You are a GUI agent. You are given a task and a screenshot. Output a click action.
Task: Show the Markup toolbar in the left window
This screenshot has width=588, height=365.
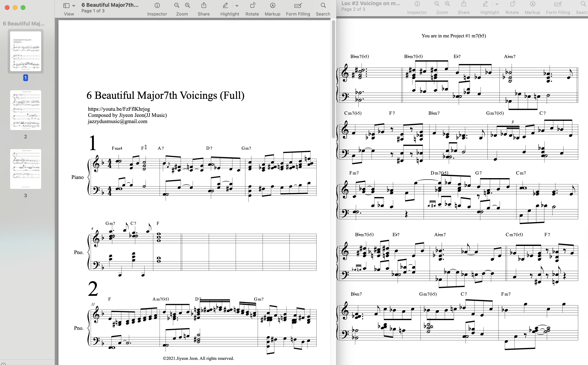(x=273, y=5)
